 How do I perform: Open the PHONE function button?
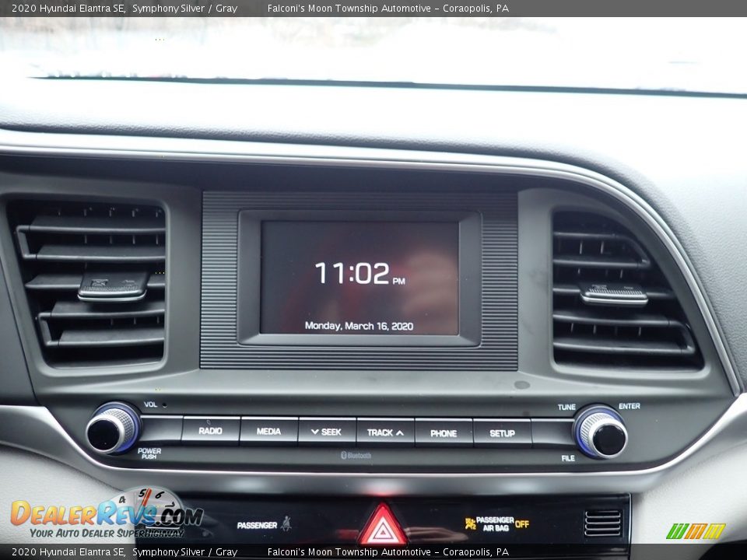[x=444, y=433]
